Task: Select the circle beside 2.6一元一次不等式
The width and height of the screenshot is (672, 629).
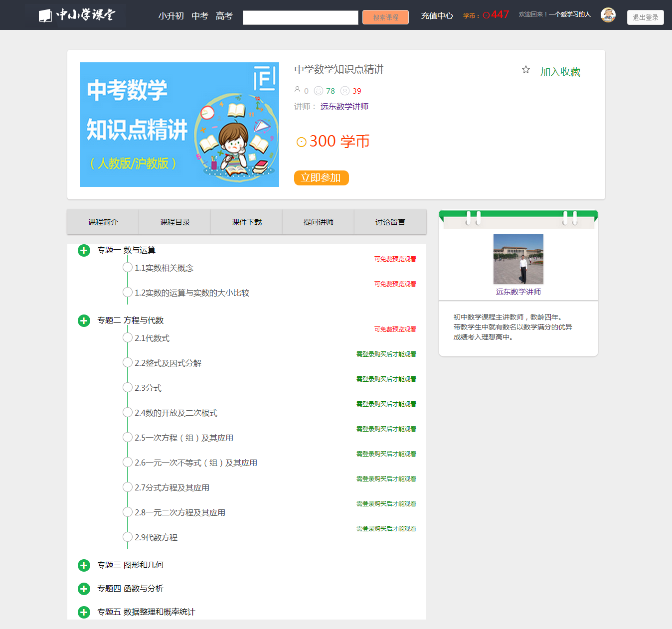Action: 128,463
